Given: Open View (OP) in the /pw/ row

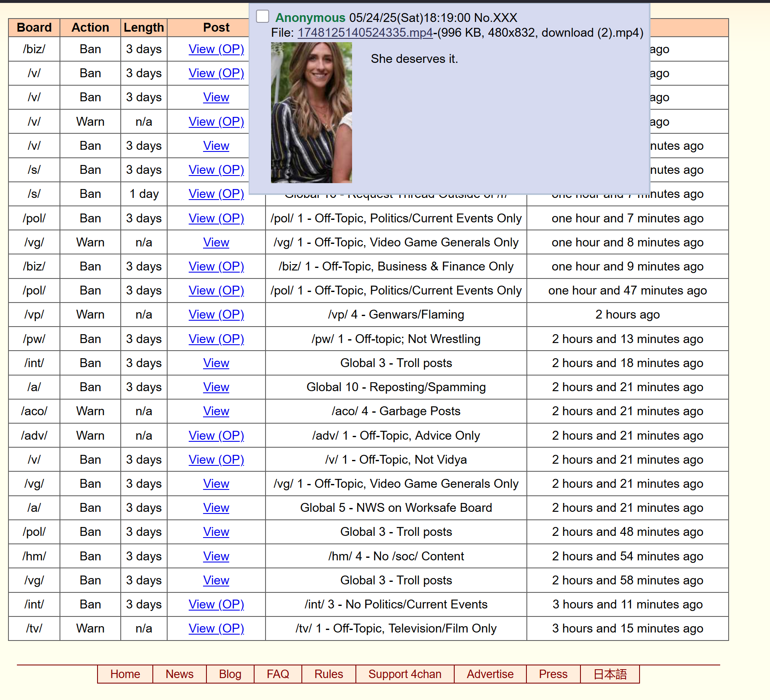Looking at the screenshot, I should (216, 339).
